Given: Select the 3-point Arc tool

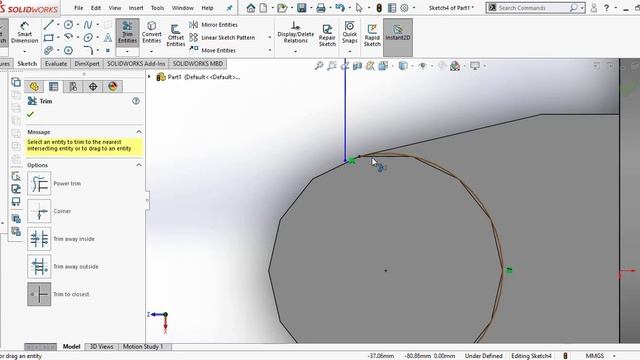Looking at the screenshot, I should pyautogui.click(x=68, y=38).
